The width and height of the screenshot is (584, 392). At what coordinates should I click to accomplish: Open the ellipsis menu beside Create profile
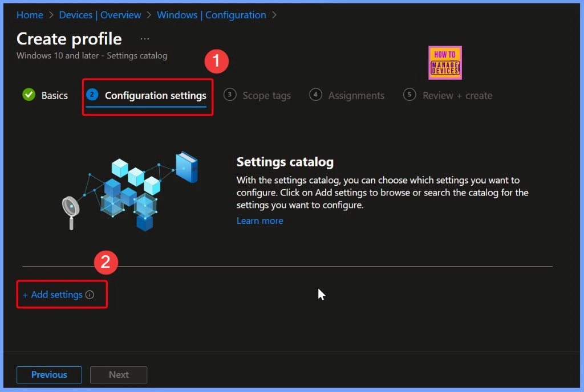point(145,39)
